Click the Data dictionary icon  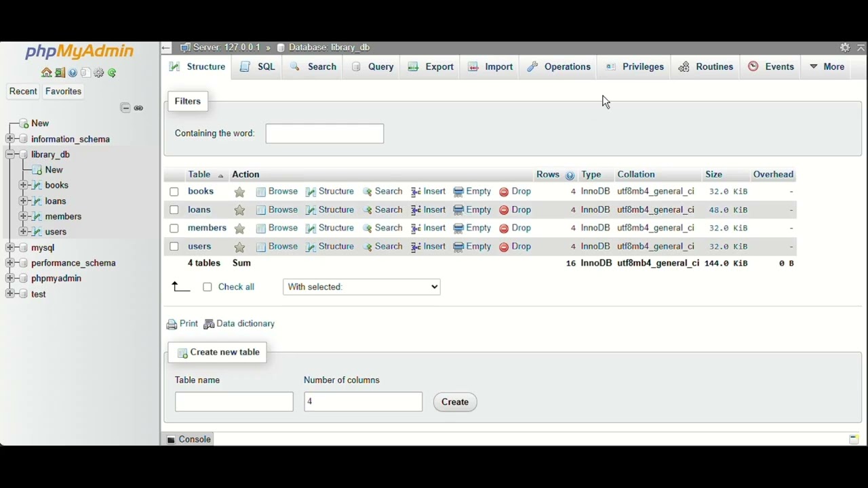point(209,324)
